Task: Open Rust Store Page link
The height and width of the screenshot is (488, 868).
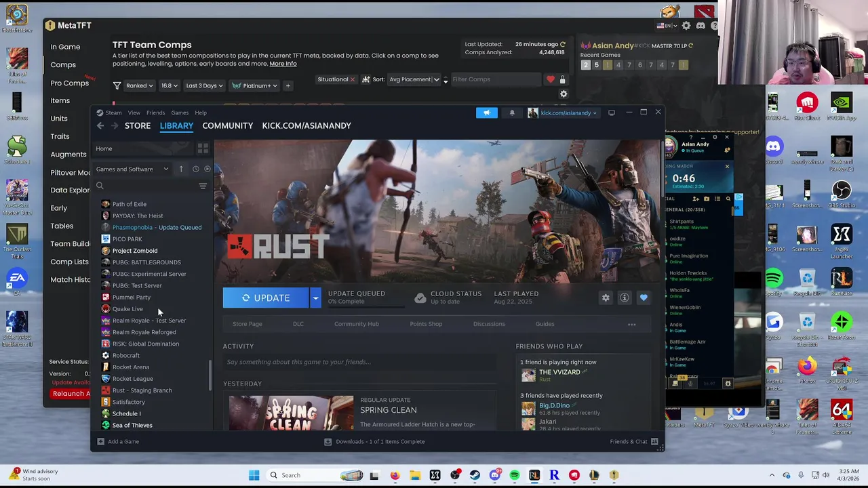Action: pos(248,324)
